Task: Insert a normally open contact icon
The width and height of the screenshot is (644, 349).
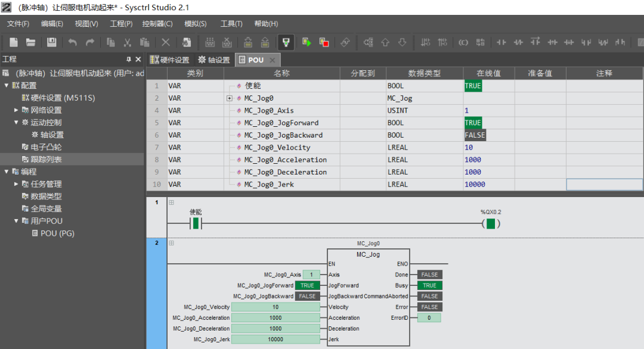Action: point(501,42)
